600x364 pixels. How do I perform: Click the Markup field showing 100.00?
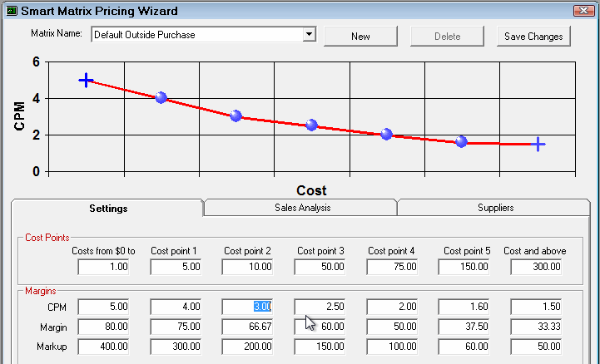[392, 347]
